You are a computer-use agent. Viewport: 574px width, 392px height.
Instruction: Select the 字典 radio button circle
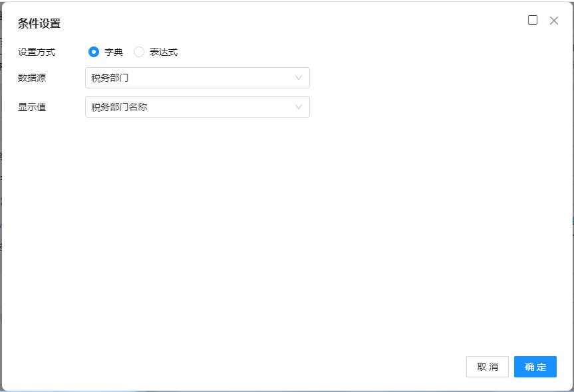coord(94,52)
